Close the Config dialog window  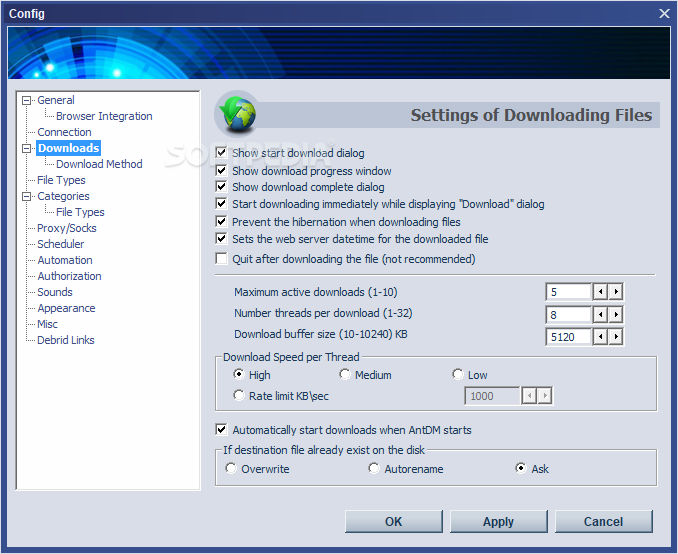click(x=664, y=13)
